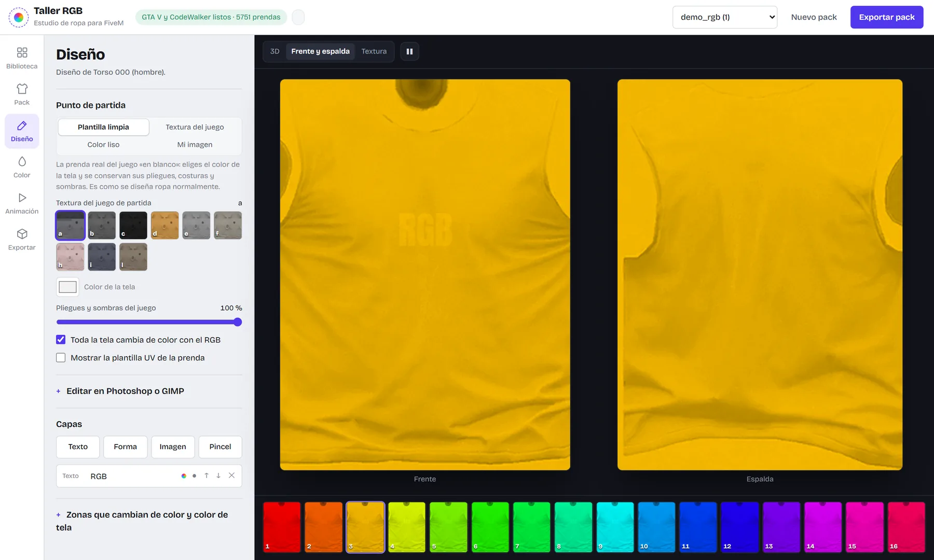Image resolution: width=934 pixels, height=560 pixels.
Task: Toggle 'Toda la tela cambia de color con el RGB'
Action: (x=61, y=340)
